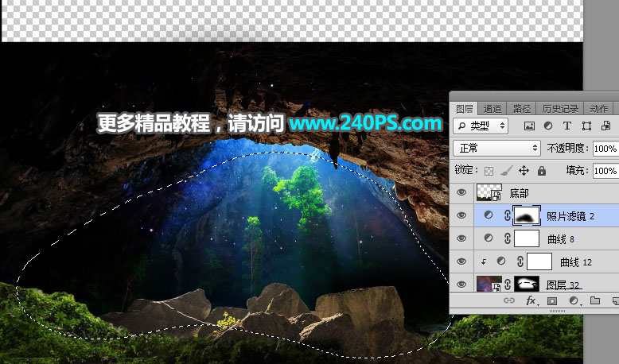619x364 pixels.
Task: Click adjustment icon of 照片滤镜 2 layer
Action: pyautogui.click(x=489, y=215)
